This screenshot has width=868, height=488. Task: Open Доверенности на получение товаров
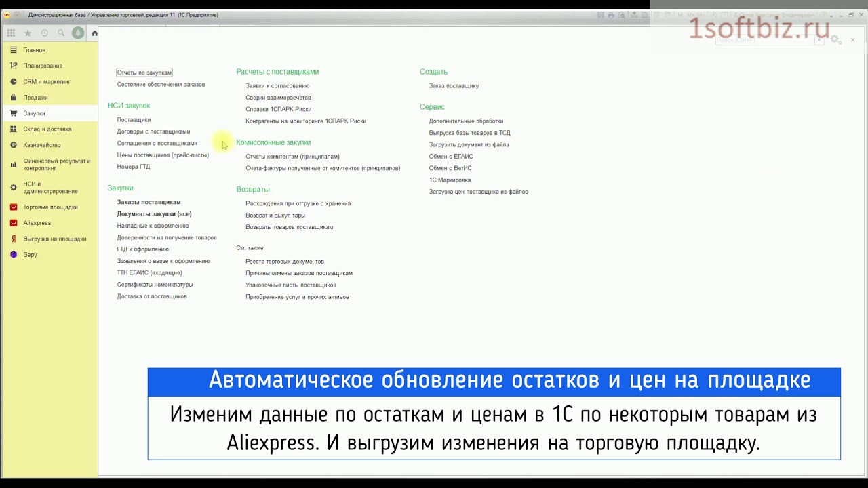tap(167, 238)
